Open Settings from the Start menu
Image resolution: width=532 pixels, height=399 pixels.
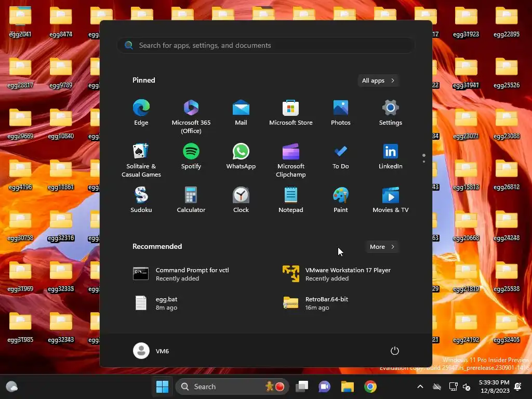[391, 113]
